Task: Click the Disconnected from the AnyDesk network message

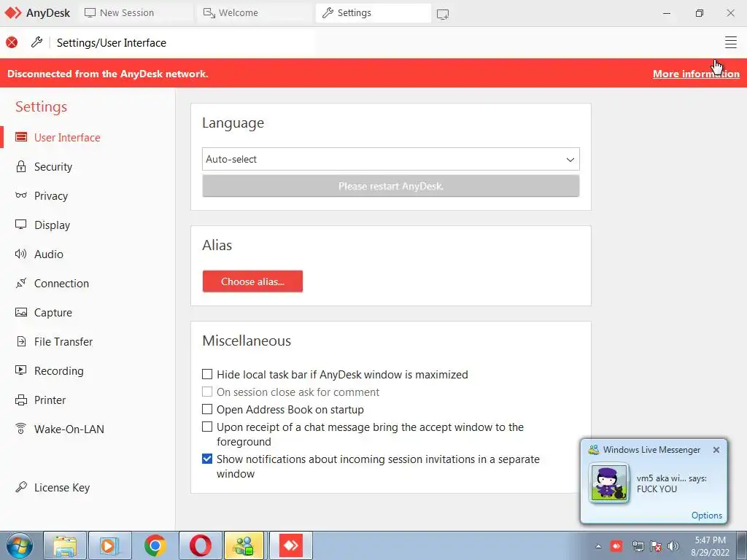Action: (108, 74)
